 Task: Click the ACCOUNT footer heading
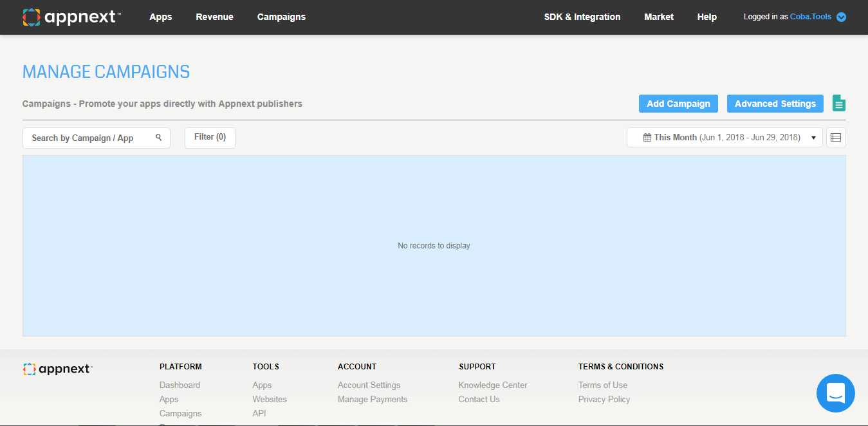[x=357, y=367]
